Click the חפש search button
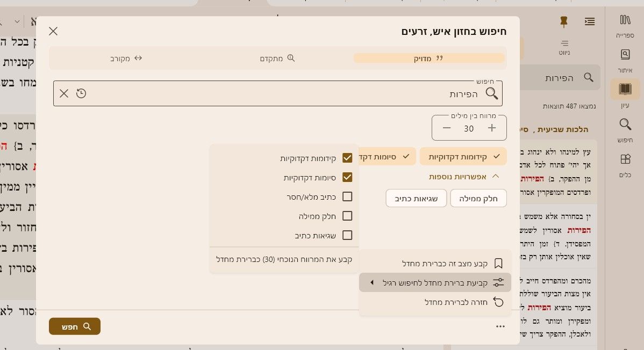 [x=75, y=326]
